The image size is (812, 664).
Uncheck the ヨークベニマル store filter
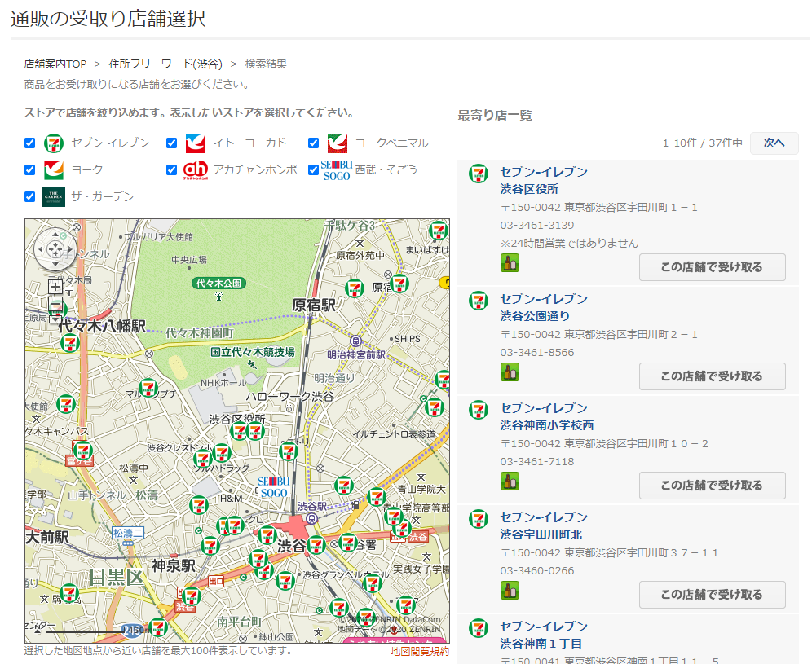click(x=313, y=143)
